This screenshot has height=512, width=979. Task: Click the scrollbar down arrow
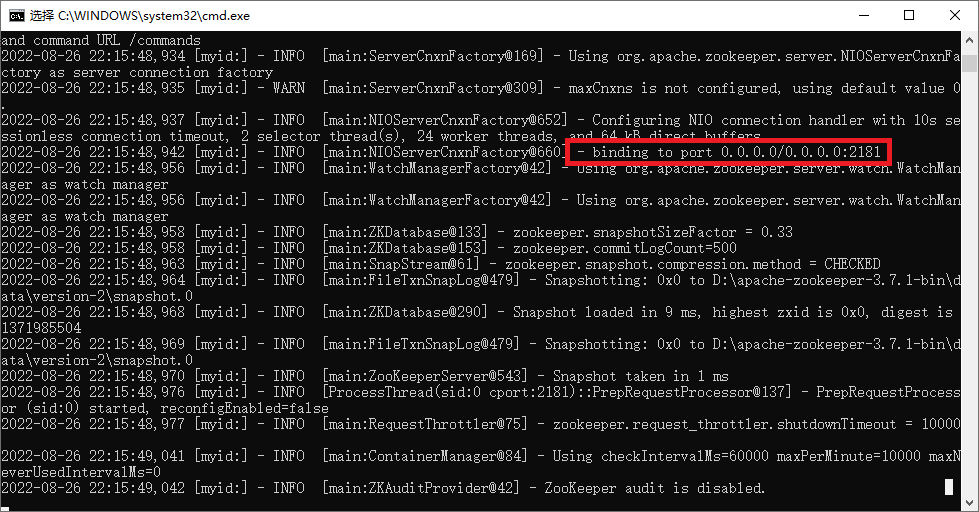[x=969, y=503]
